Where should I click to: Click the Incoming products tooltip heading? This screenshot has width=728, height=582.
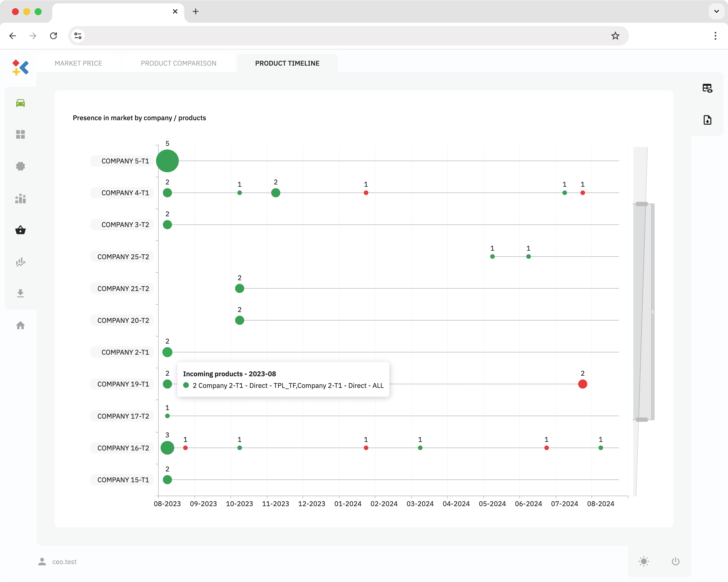point(229,374)
